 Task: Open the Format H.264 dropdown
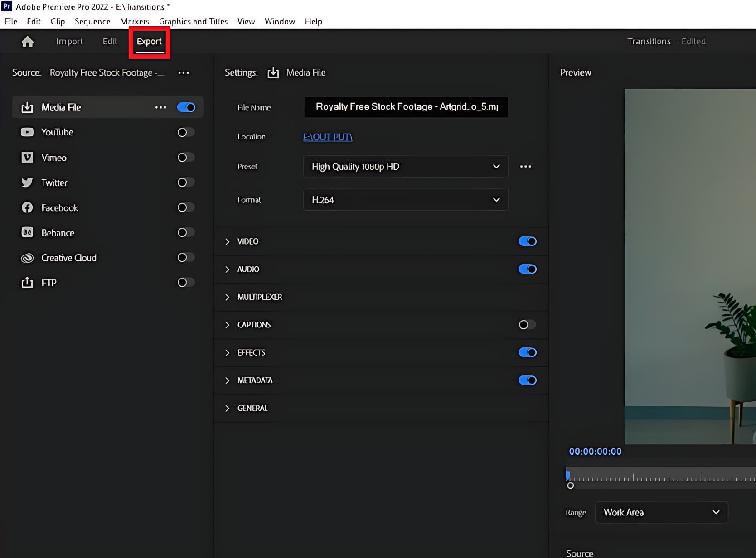pos(405,200)
